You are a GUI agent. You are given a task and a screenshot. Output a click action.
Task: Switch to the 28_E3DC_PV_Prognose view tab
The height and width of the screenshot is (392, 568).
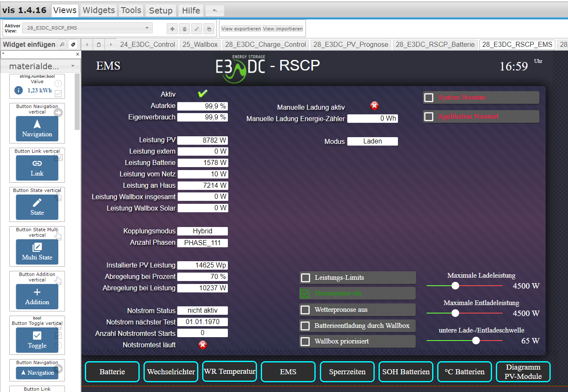click(351, 44)
